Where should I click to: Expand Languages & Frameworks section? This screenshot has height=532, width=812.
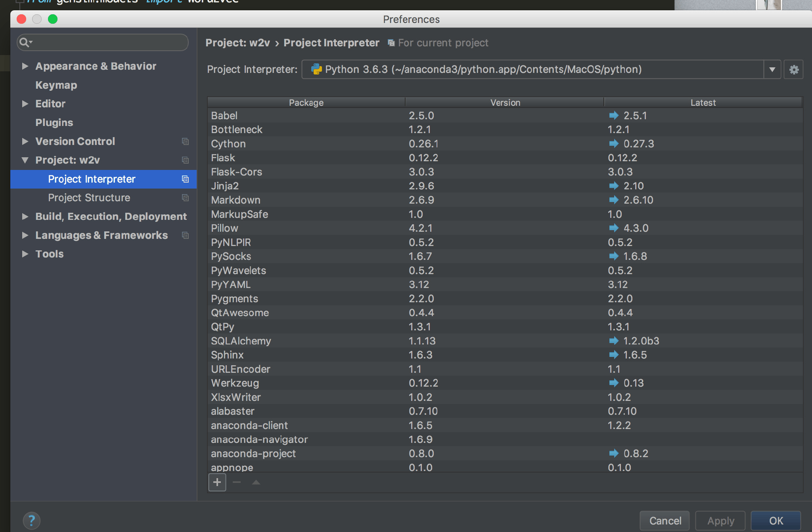click(x=25, y=235)
